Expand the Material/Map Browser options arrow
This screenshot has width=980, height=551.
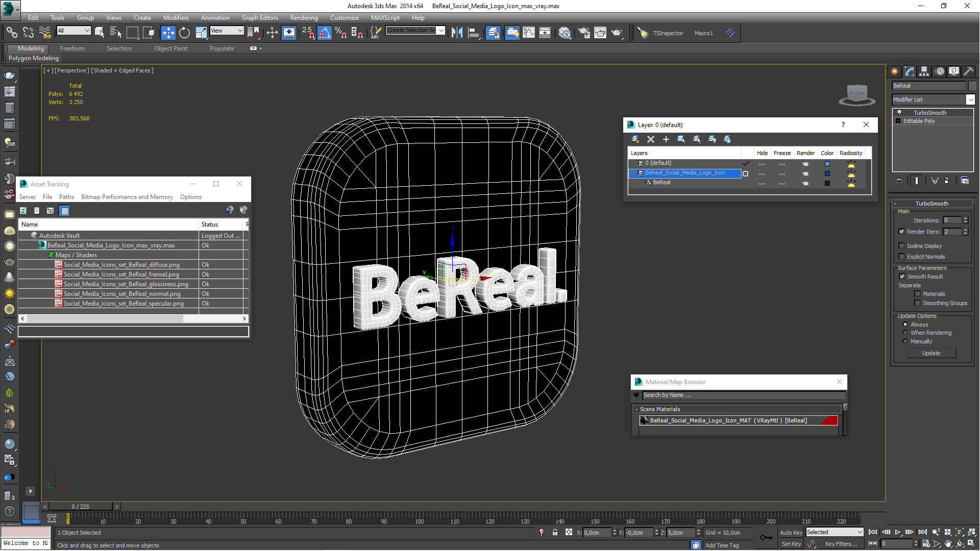(x=636, y=395)
